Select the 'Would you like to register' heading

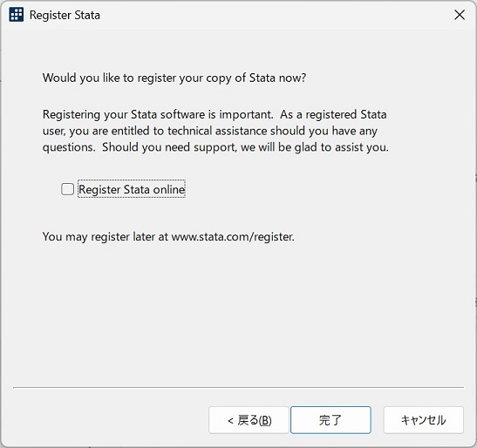click(x=174, y=78)
